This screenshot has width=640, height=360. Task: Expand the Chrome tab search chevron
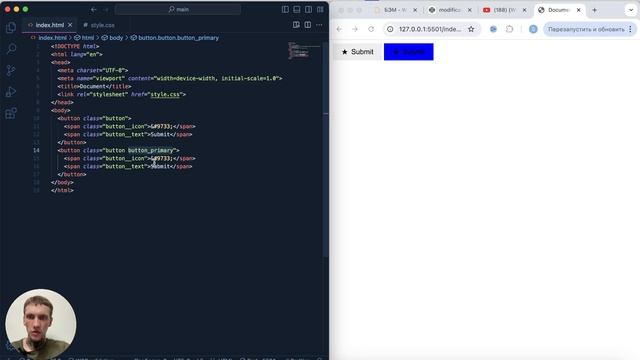point(631,10)
